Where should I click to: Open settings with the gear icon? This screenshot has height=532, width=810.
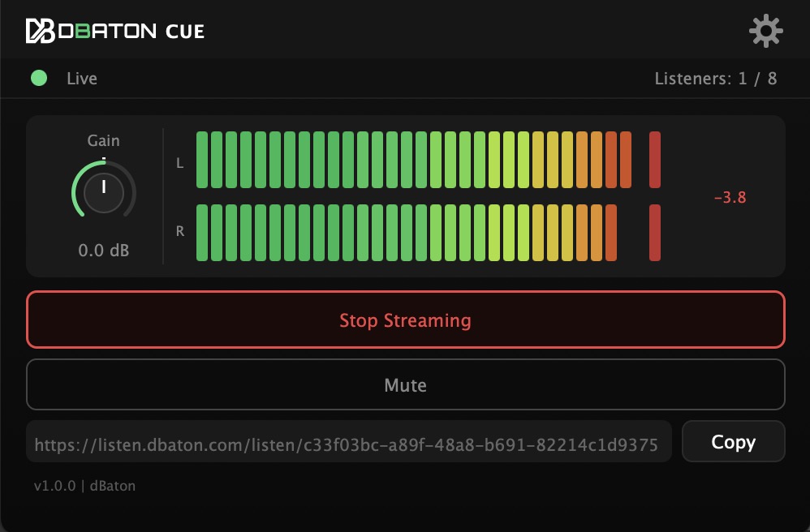pos(765,31)
